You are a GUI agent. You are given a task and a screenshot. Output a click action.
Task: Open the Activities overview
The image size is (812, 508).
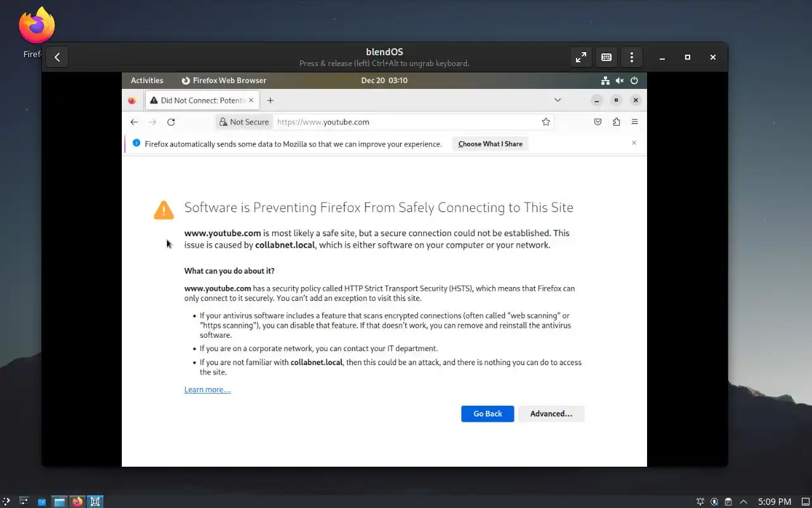[x=147, y=81]
